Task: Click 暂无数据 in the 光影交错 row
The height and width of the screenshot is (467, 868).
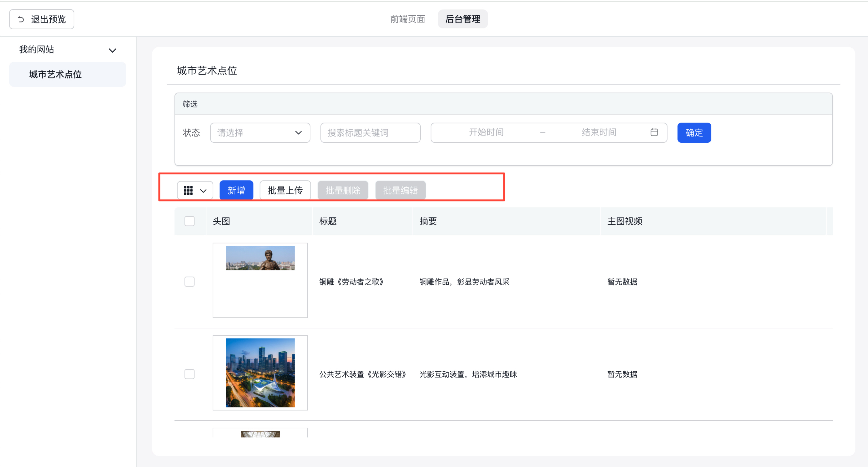Action: pos(622,374)
